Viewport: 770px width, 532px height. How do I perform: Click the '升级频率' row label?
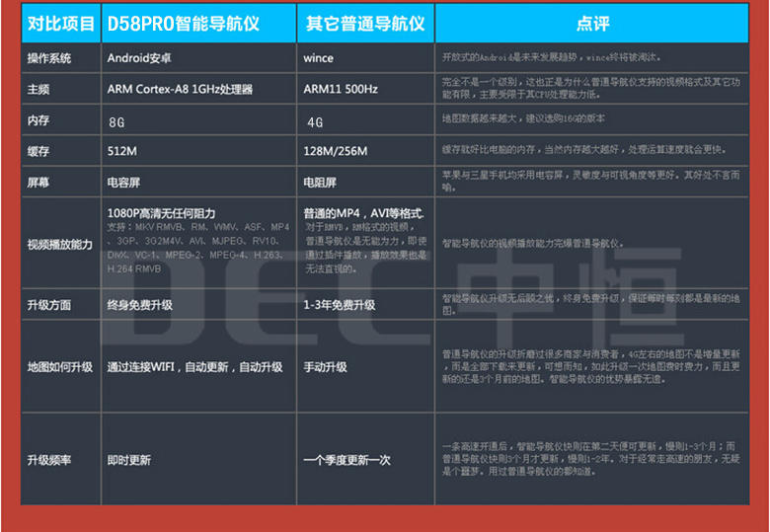(49, 460)
